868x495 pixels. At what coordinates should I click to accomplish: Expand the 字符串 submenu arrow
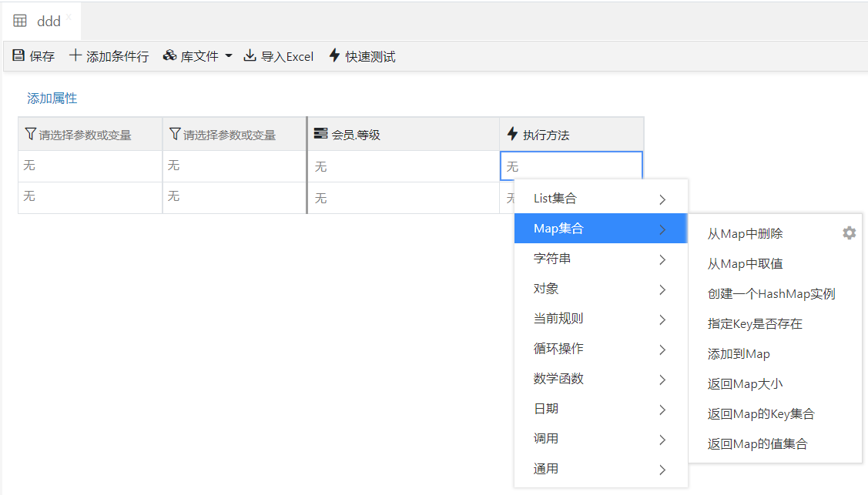click(x=662, y=259)
